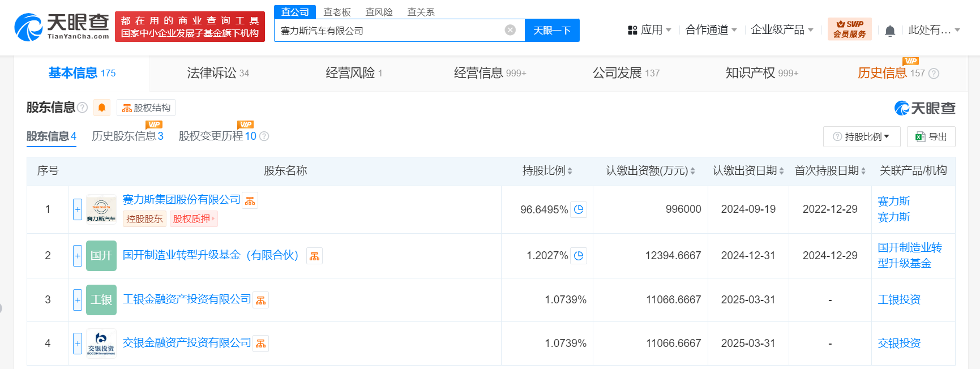
Task: Expand row 2 国开制造业 details
Action: 78,256
